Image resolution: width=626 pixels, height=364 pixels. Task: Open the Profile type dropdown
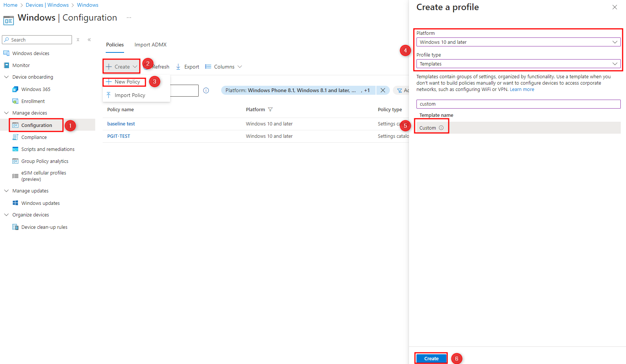tap(518, 64)
